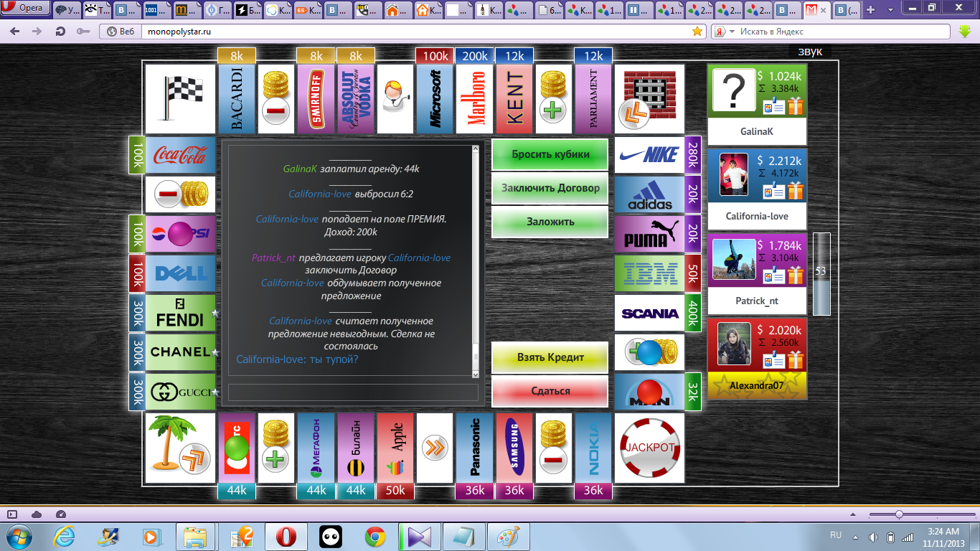Image resolution: width=980 pixels, height=551 pixels.
Task: Click the Puma property cell
Action: pyautogui.click(x=649, y=234)
